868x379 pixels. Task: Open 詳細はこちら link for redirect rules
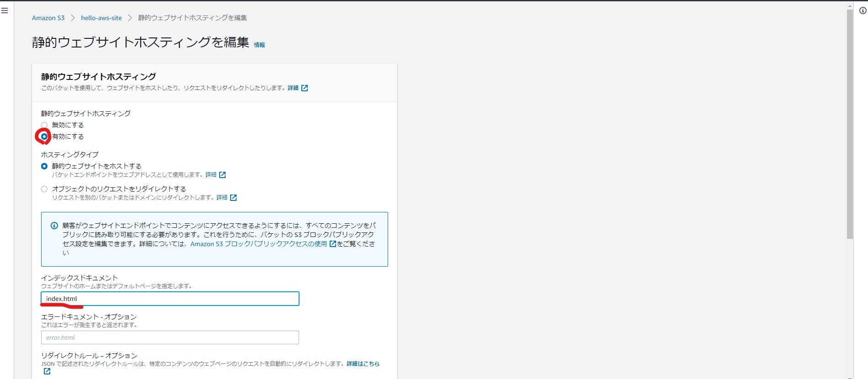pyautogui.click(x=363, y=364)
